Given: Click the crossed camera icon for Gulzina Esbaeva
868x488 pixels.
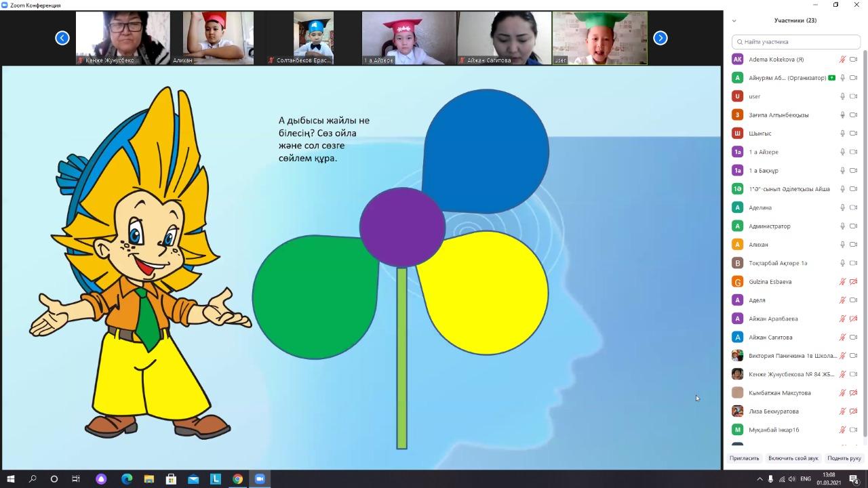Looking at the screenshot, I should point(854,281).
